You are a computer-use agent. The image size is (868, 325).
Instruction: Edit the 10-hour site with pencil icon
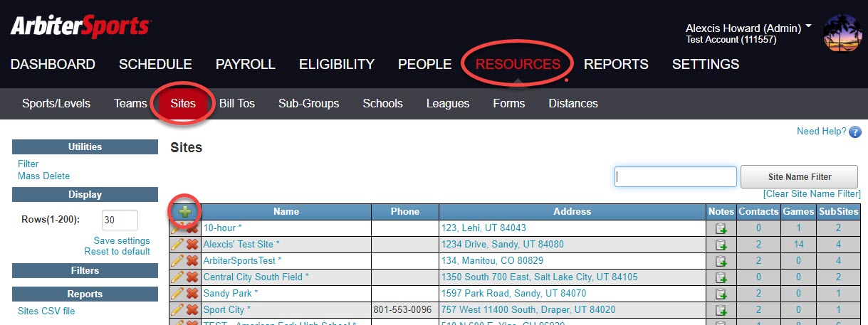[x=177, y=228]
